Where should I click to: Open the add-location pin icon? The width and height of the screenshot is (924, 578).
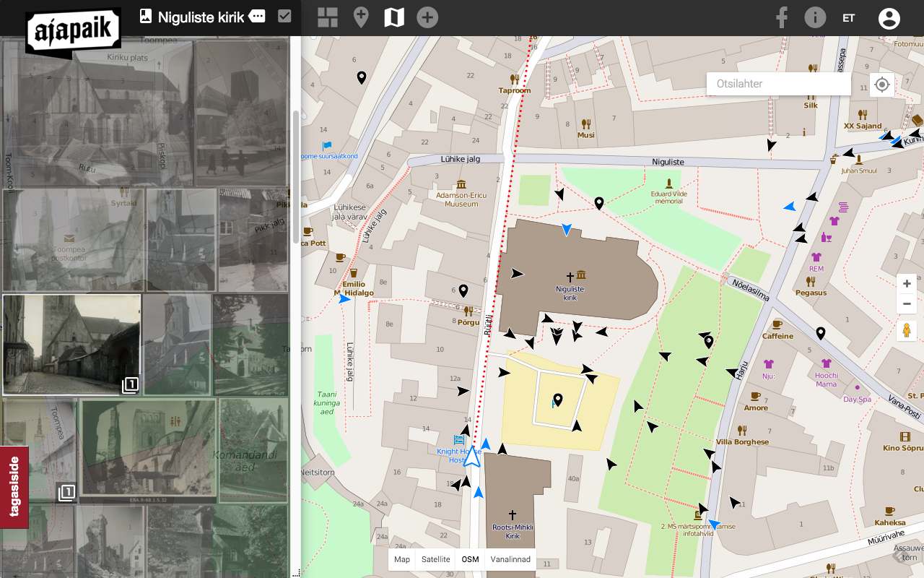[361, 17]
